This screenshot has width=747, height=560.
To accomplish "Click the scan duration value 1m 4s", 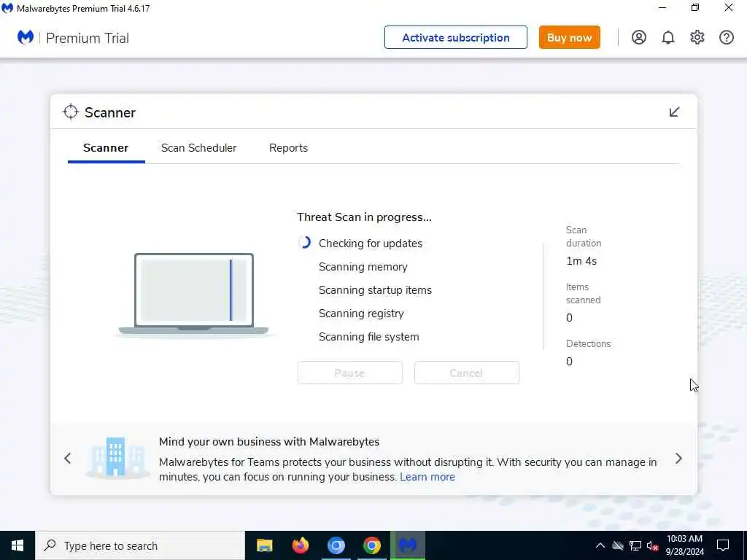I will click(x=581, y=261).
